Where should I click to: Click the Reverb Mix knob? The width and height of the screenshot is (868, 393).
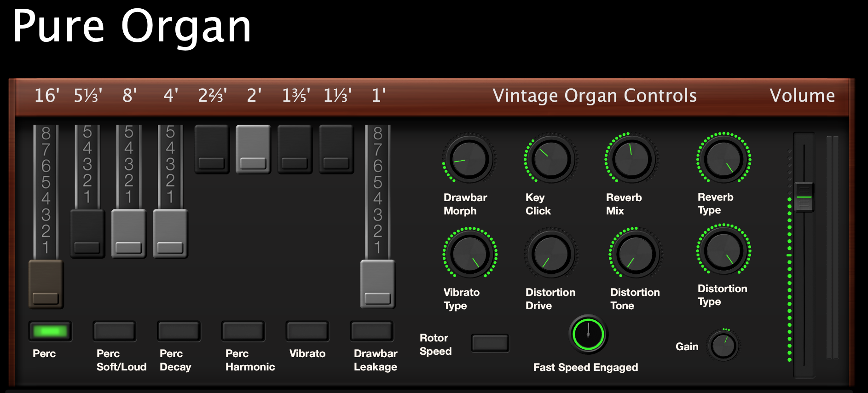click(x=631, y=159)
